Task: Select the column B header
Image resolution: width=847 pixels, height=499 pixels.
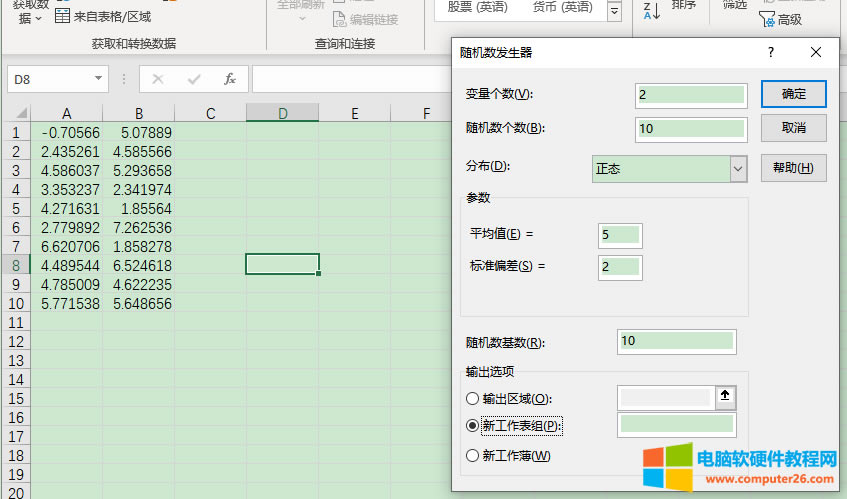Action: tap(138, 114)
